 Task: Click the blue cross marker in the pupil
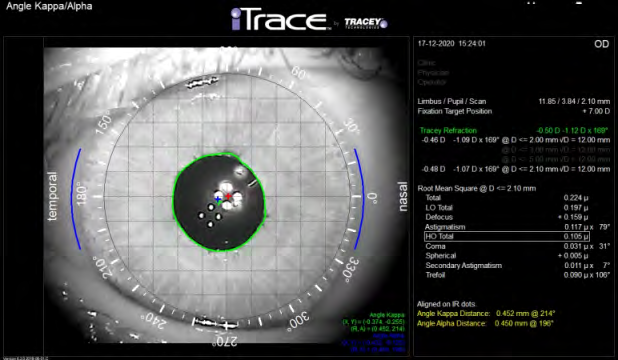click(218, 199)
